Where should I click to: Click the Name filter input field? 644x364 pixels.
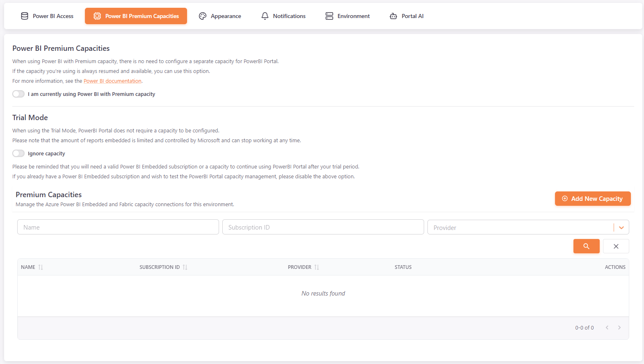pyautogui.click(x=118, y=227)
